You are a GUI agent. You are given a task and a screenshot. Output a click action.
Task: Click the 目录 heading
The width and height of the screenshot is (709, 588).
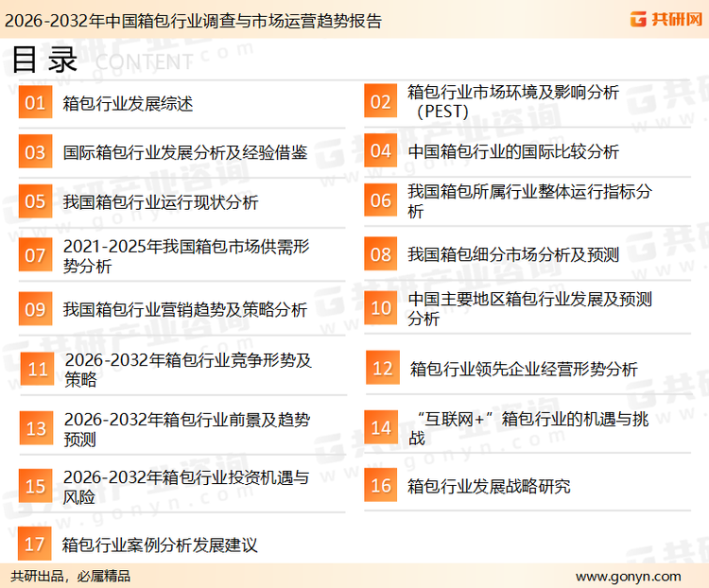point(44,60)
